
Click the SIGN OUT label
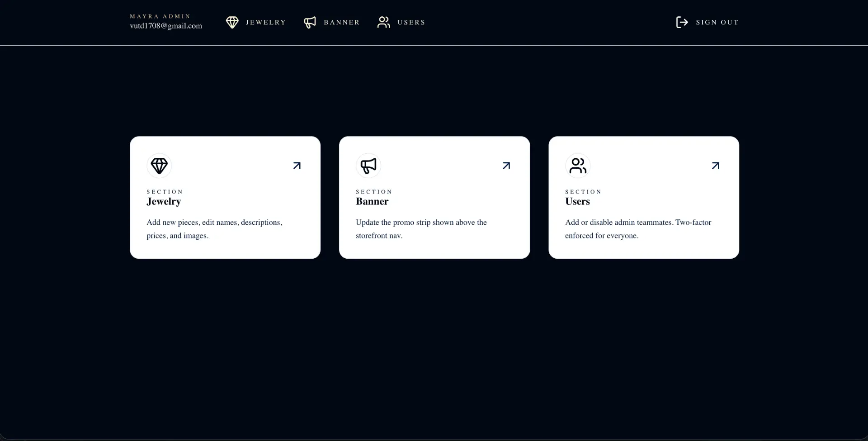point(717,22)
